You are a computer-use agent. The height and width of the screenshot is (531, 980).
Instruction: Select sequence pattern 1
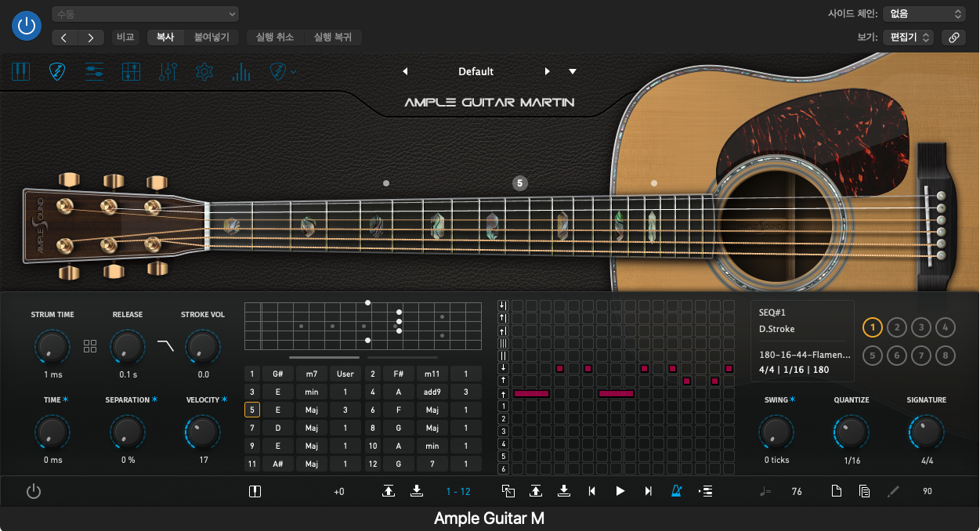(x=873, y=327)
